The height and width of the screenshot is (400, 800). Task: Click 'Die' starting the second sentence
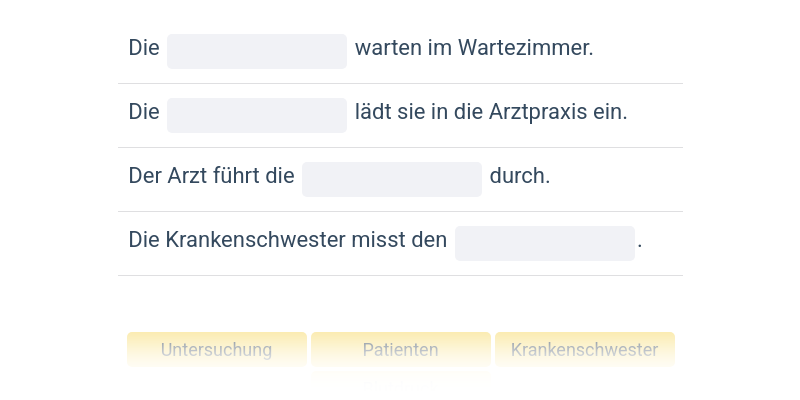pos(144,112)
